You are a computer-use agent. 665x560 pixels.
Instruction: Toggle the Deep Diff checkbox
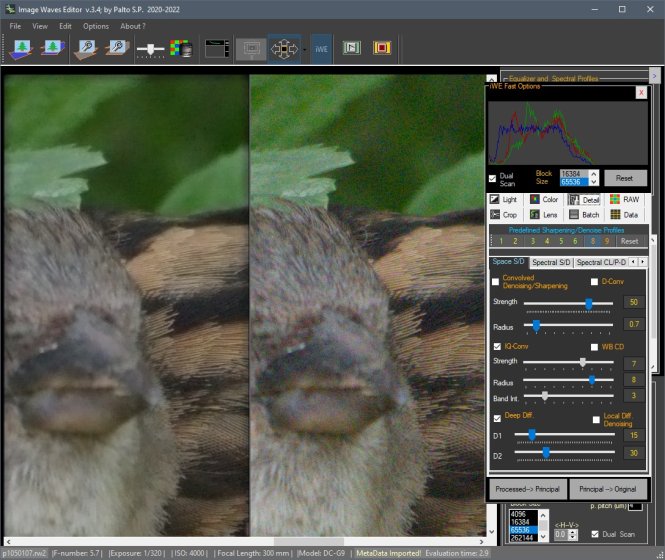click(x=497, y=419)
